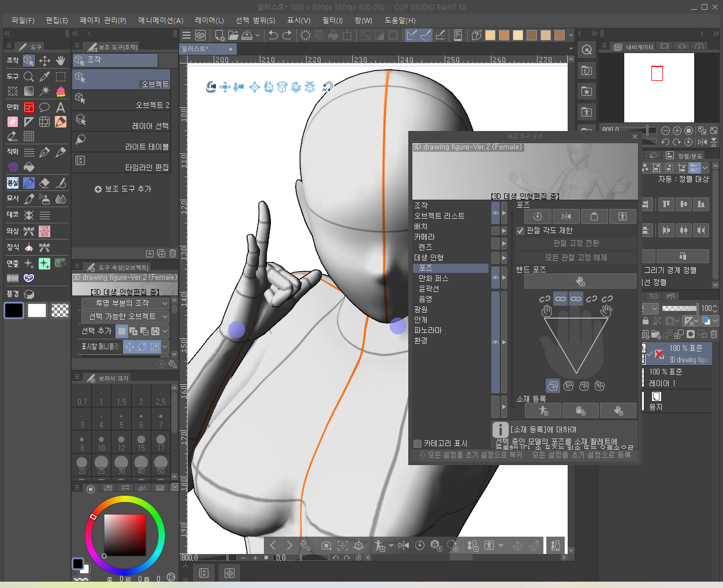Select the speech Balloon tool
The height and width of the screenshot is (588, 723).
pyautogui.click(x=44, y=107)
